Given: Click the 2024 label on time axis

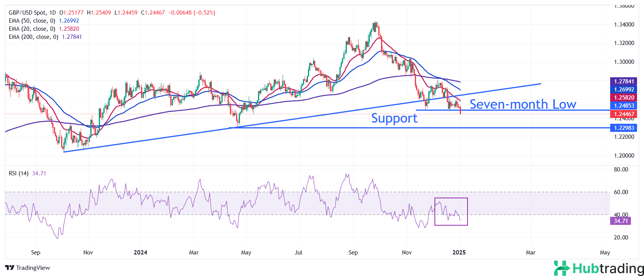Looking at the screenshot, I should [x=140, y=253].
